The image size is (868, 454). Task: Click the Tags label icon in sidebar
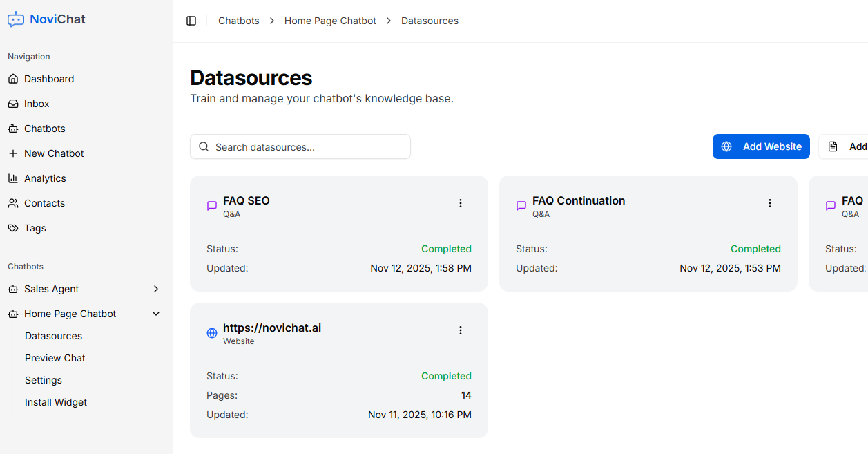tap(13, 227)
